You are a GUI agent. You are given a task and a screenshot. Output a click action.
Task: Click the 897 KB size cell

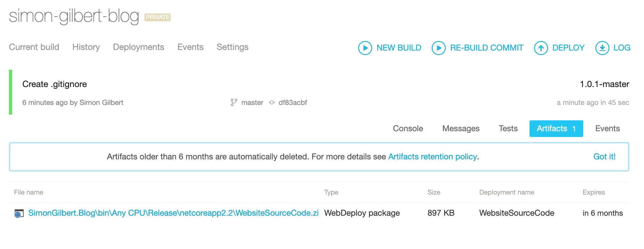click(x=441, y=213)
